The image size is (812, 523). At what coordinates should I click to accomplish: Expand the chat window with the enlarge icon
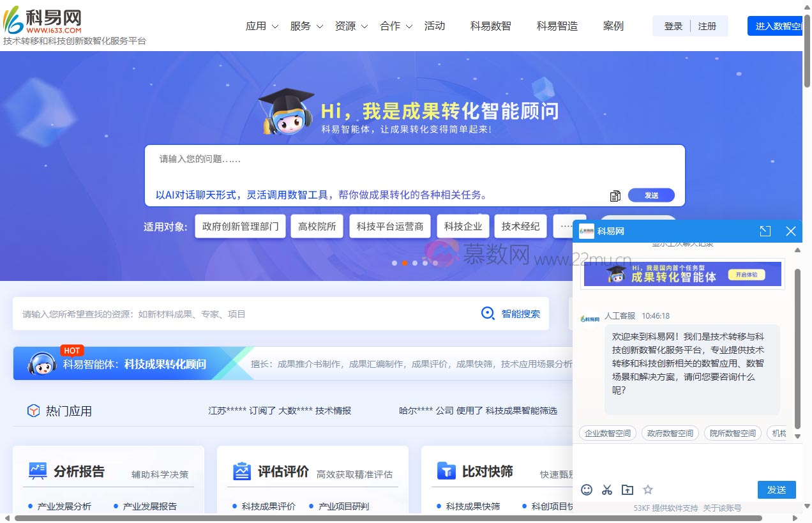(765, 231)
